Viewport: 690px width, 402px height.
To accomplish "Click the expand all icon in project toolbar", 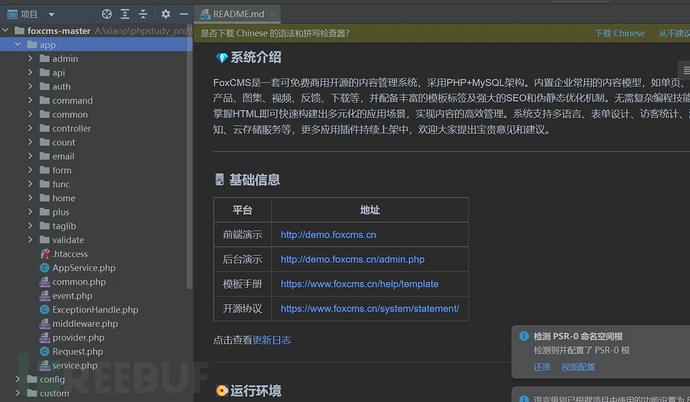I will point(125,14).
